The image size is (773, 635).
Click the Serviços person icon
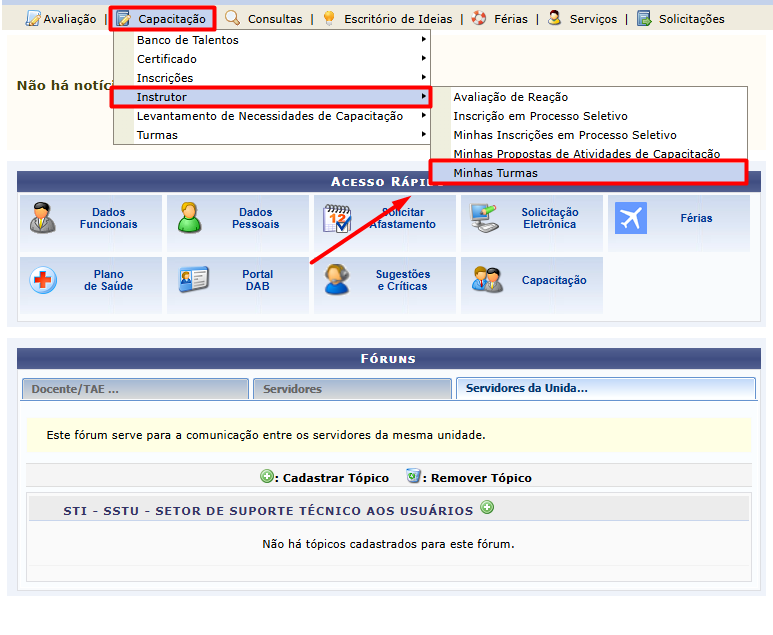click(x=555, y=18)
